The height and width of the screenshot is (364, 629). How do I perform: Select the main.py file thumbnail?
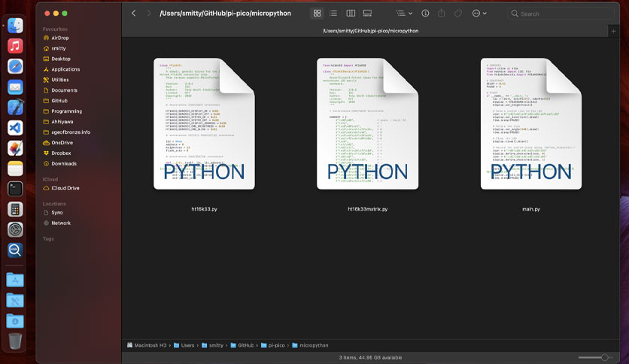(x=531, y=123)
